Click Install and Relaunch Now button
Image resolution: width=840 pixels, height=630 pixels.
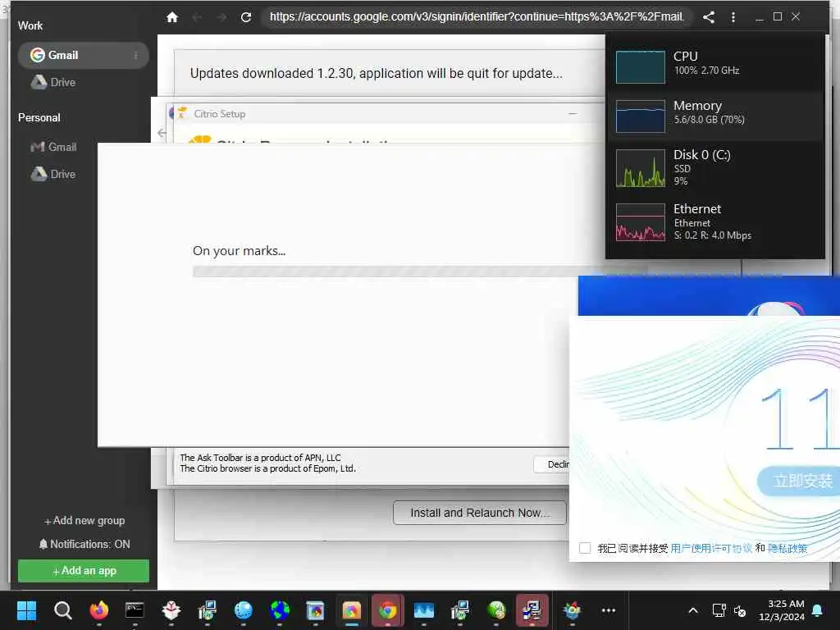[x=479, y=513]
